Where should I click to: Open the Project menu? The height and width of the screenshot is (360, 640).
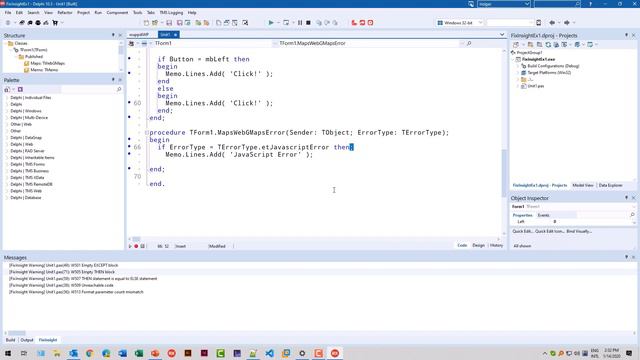[x=83, y=13]
